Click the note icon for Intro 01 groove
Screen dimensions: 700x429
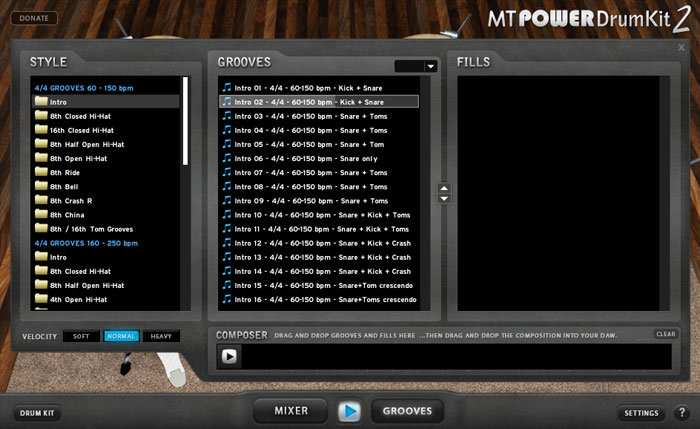(x=227, y=87)
